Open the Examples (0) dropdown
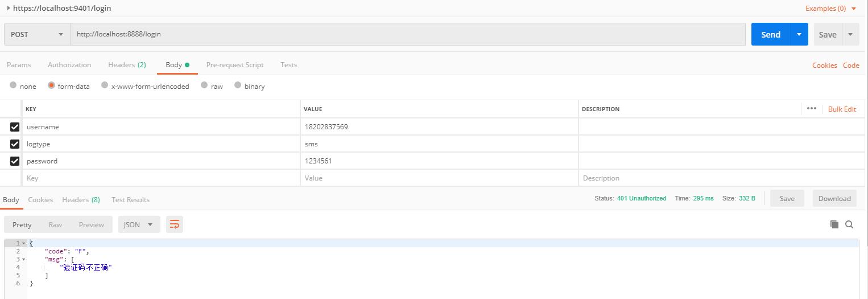This screenshot has width=868, height=299. (831, 9)
